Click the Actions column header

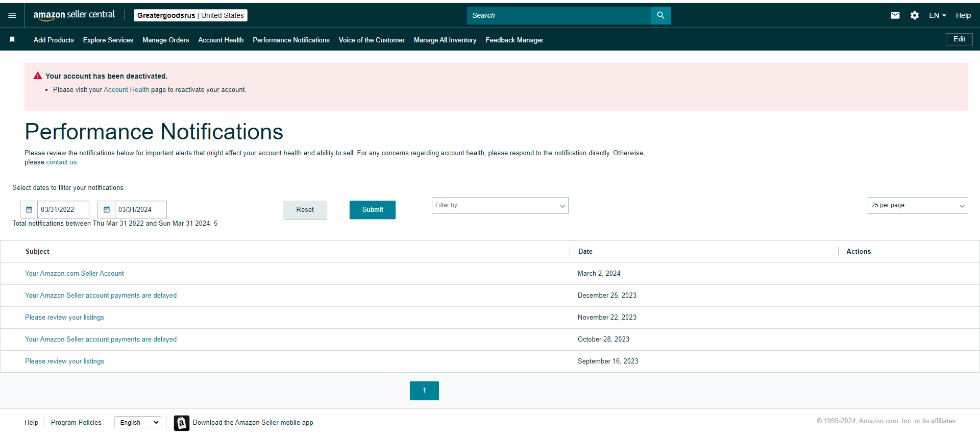[x=859, y=252]
